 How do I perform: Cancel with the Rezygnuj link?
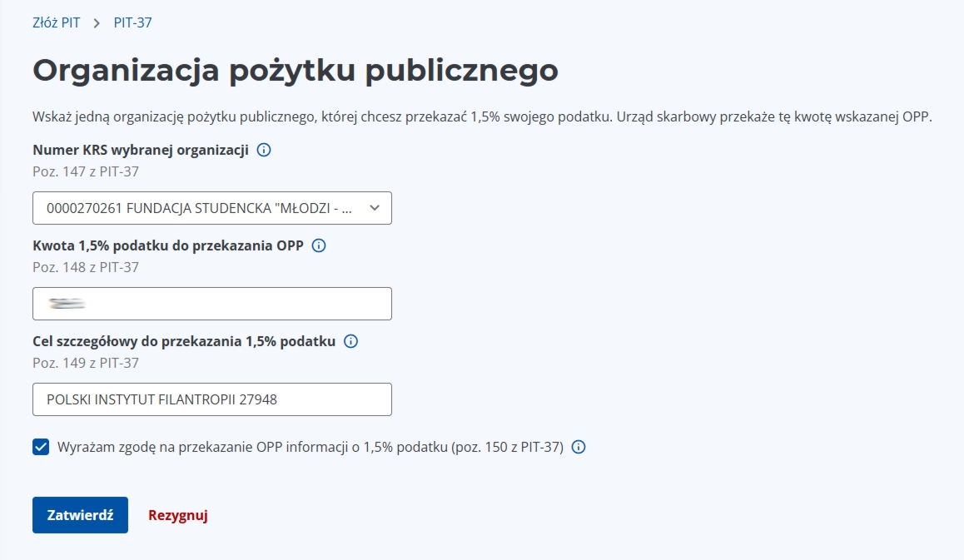pyautogui.click(x=177, y=515)
